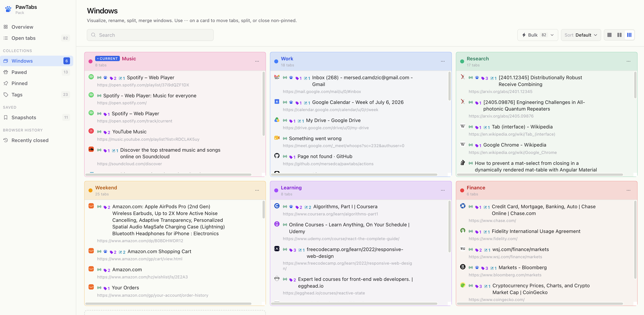Click the Chase favicon in the Finance card
The height and width of the screenshot is (315, 644).
point(463,206)
